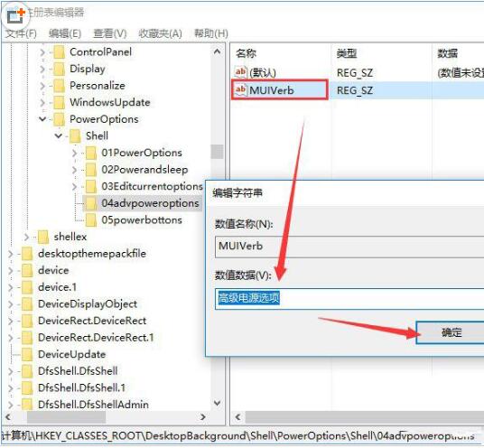
Task: Expand the desktopthemepackfile key
Action: (x=11, y=254)
